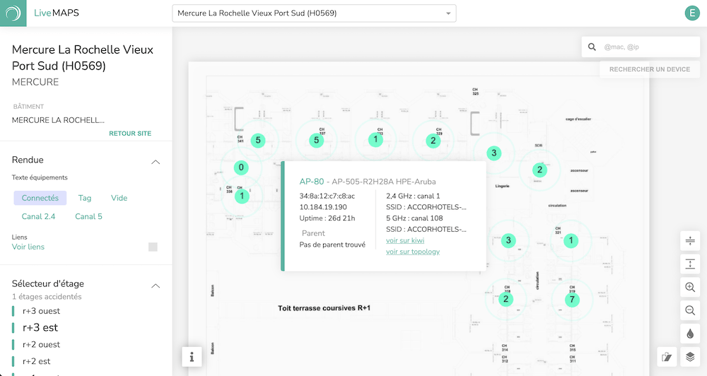Switch equipment text to Tag
Viewport: 707px width, 376px height.
click(x=85, y=198)
